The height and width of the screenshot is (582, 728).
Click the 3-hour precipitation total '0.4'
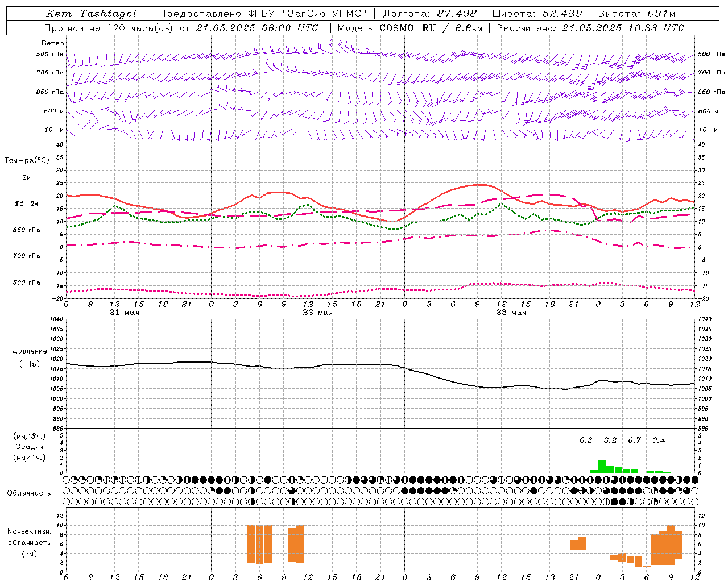pos(659,440)
